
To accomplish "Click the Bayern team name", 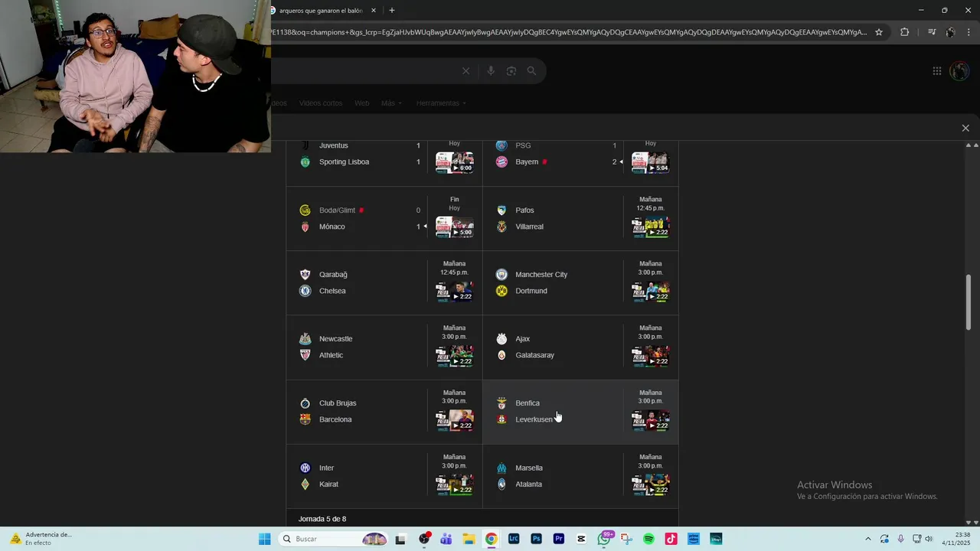I will tap(527, 161).
